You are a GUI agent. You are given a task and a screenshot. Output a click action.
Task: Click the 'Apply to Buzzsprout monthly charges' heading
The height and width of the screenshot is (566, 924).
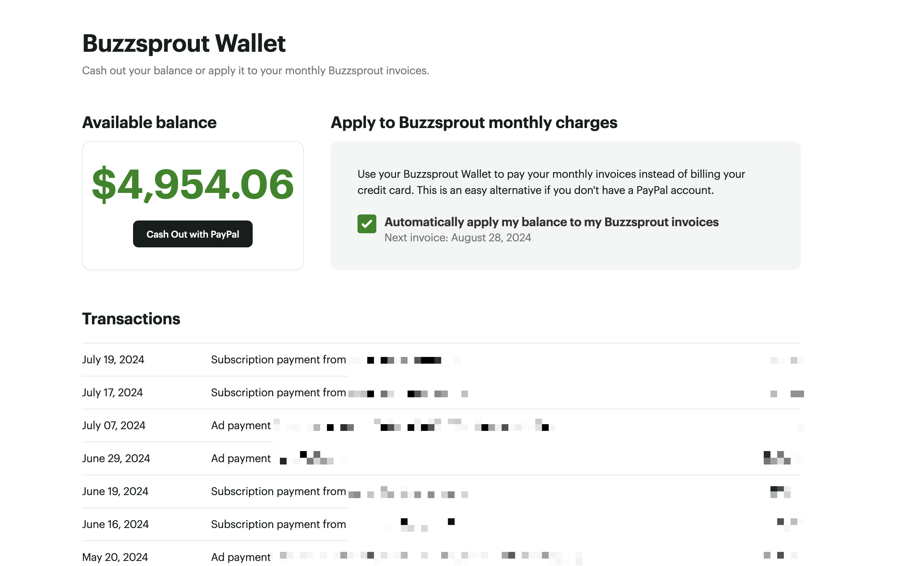[474, 123]
